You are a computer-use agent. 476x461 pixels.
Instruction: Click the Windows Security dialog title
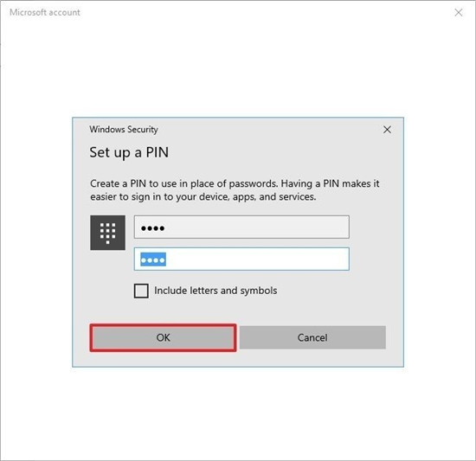click(x=124, y=130)
